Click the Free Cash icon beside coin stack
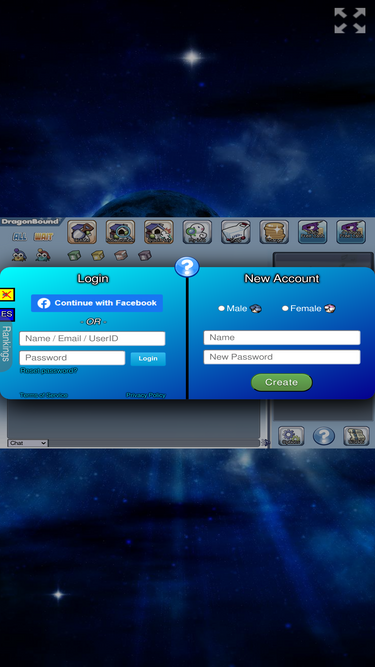 [312, 232]
